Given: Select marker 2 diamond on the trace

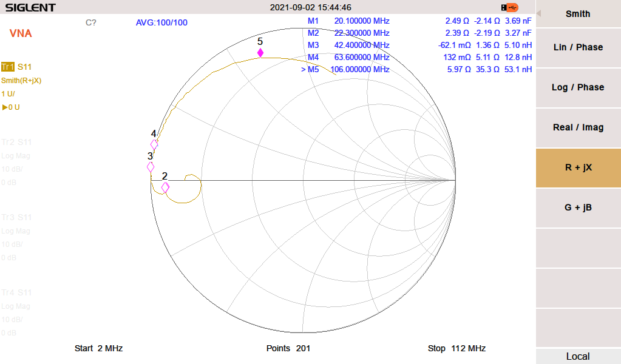Looking at the screenshot, I should (x=165, y=187).
